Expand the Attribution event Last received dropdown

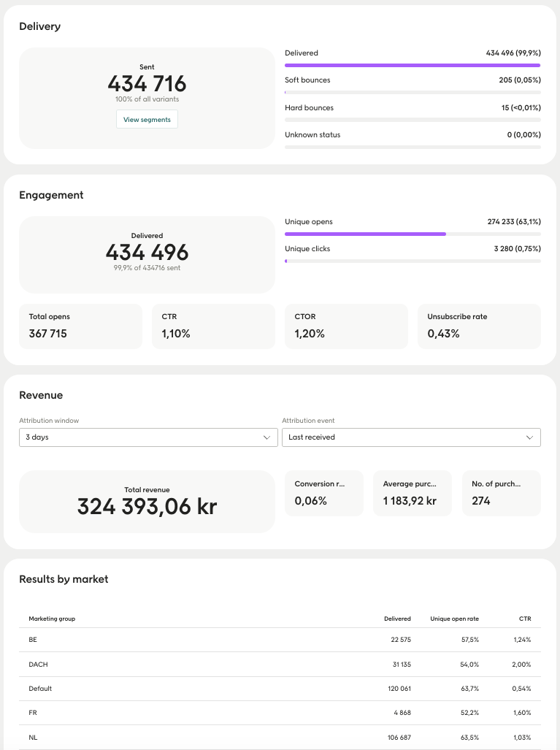click(411, 437)
